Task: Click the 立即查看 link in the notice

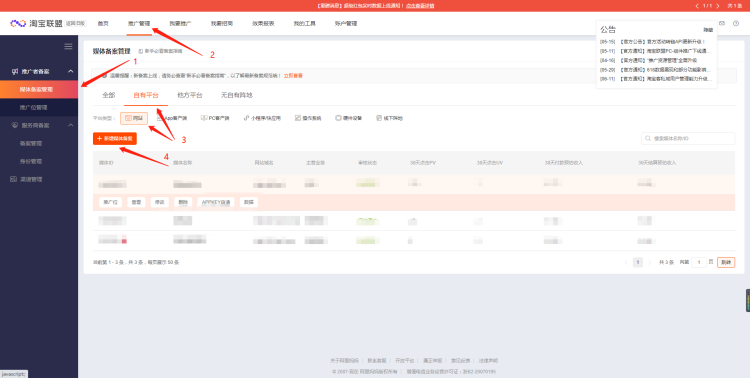Action: (x=293, y=76)
